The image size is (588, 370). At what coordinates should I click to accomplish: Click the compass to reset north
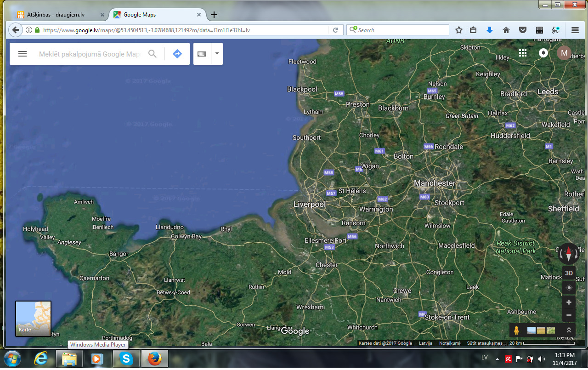(569, 253)
